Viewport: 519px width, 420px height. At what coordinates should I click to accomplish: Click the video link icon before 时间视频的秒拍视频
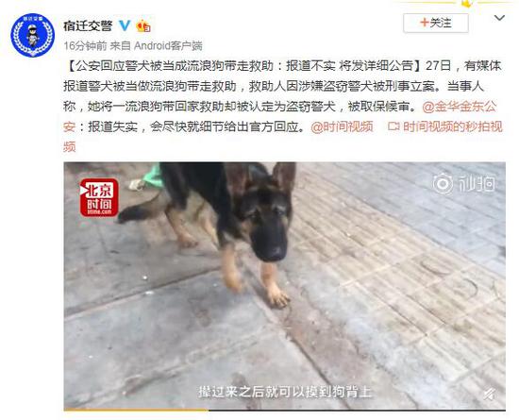(393, 126)
